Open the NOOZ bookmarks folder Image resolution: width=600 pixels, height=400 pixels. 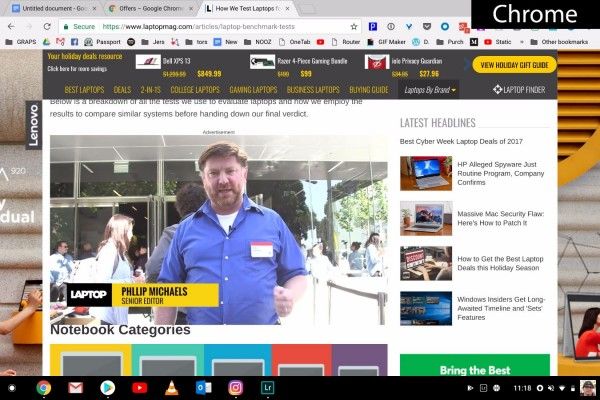pyautogui.click(x=258, y=42)
